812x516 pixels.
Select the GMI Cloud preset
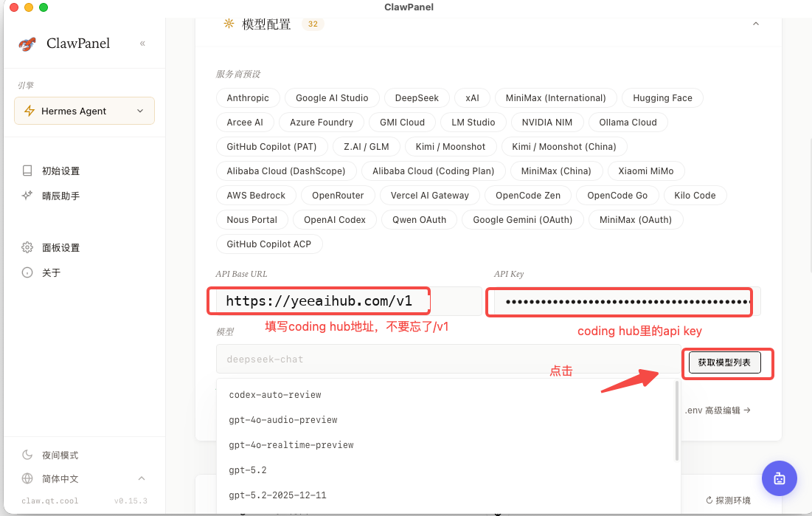click(403, 123)
